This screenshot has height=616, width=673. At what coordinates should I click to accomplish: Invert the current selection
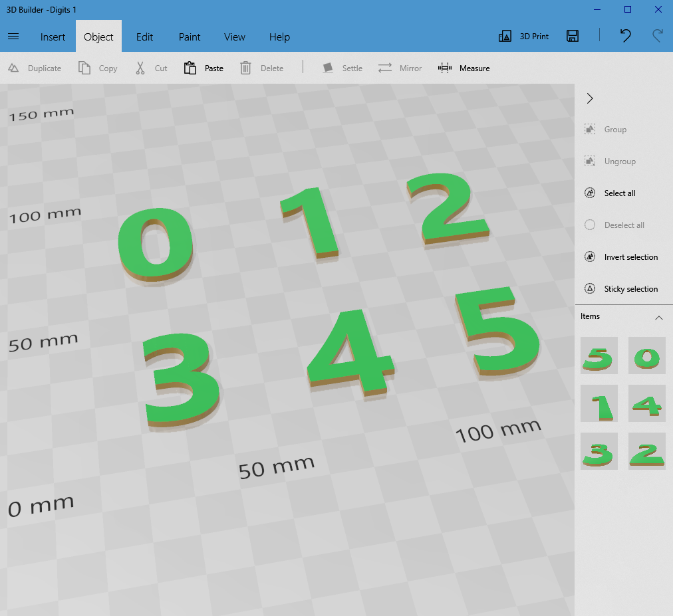[x=622, y=257]
